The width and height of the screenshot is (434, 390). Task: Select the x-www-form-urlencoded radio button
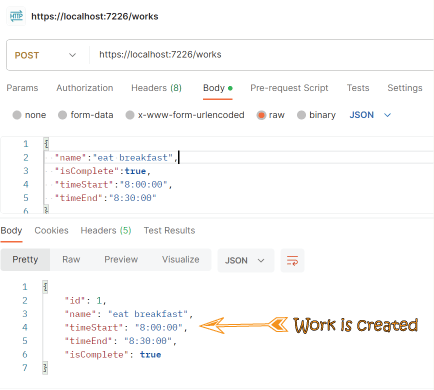point(130,115)
